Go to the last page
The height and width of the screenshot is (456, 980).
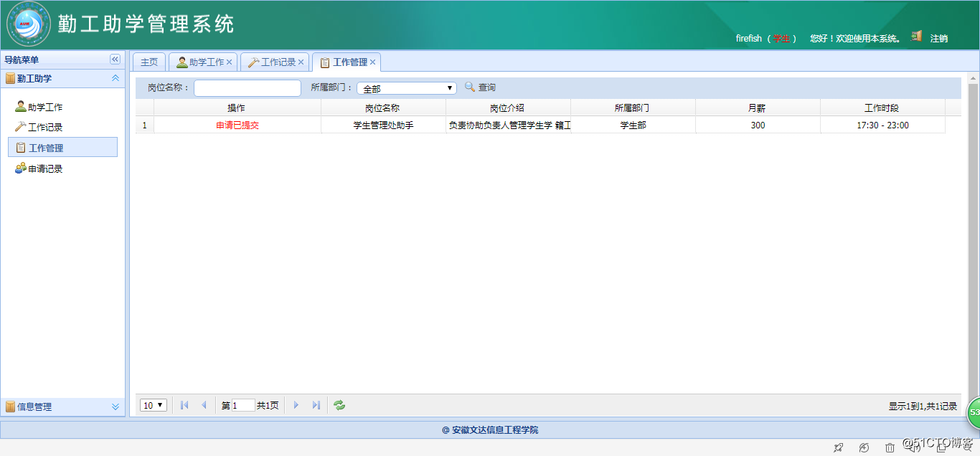pyautogui.click(x=316, y=405)
